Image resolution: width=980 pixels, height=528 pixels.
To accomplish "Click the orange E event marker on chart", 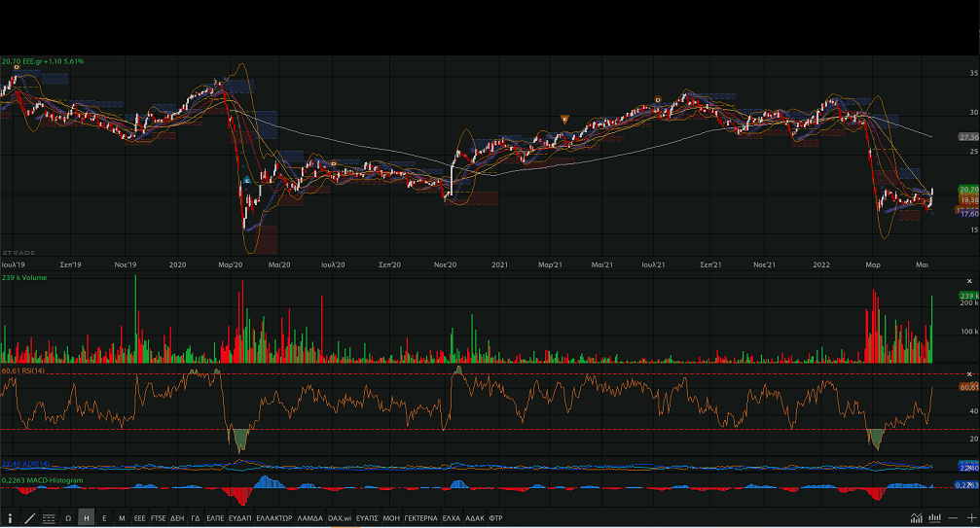I will 564,119.
